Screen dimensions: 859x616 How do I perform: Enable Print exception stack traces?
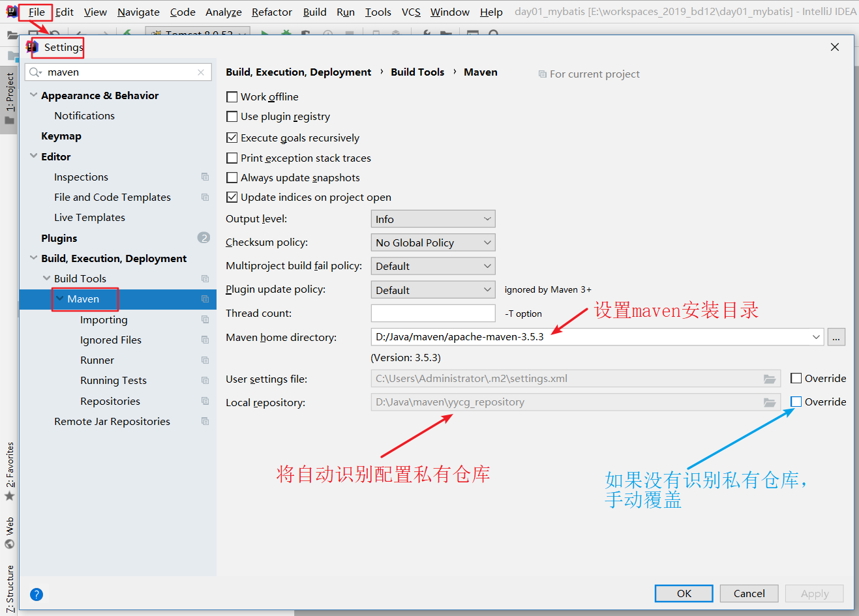[232, 158]
